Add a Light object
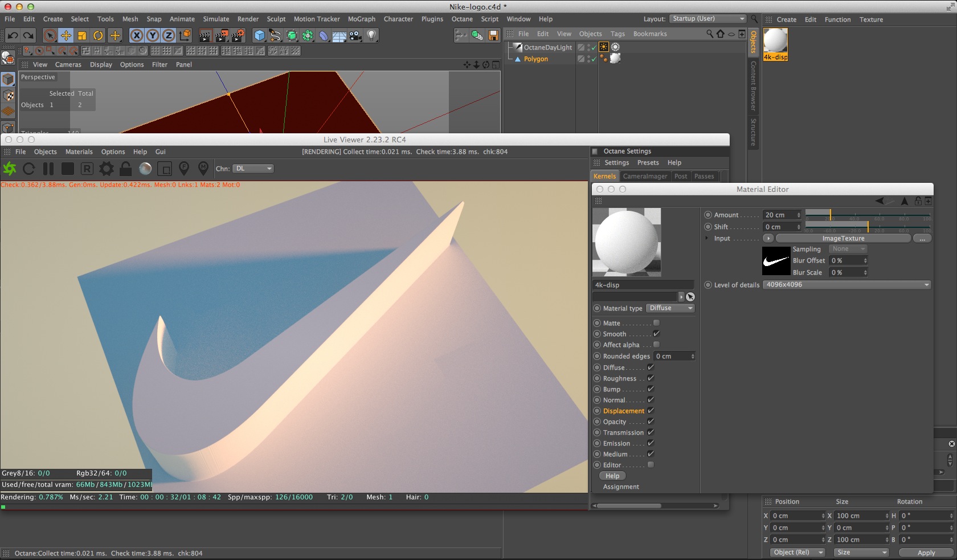Image resolution: width=957 pixels, height=560 pixels. 371,35
